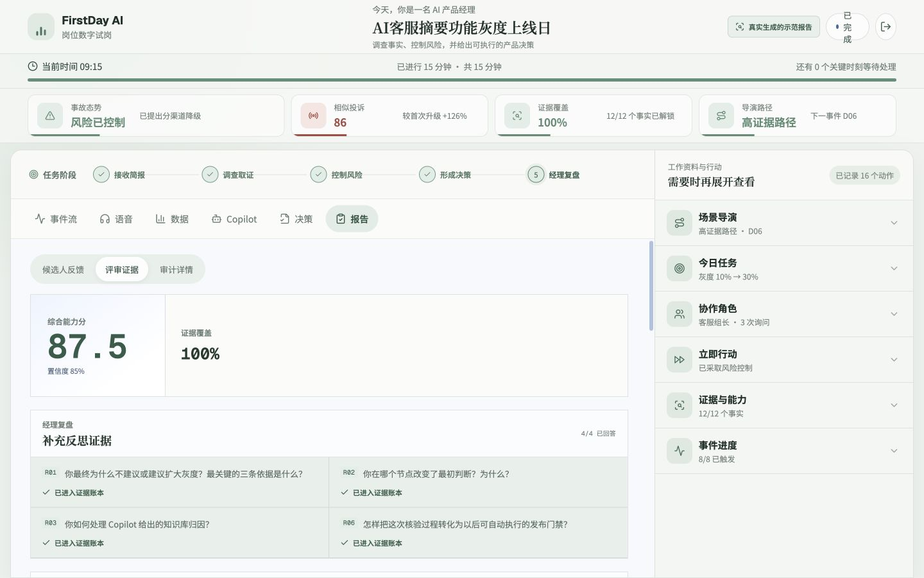The width and height of the screenshot is (924, 578).
Task: Click the clock icon beside 当前时间
Action: [33, 66]
